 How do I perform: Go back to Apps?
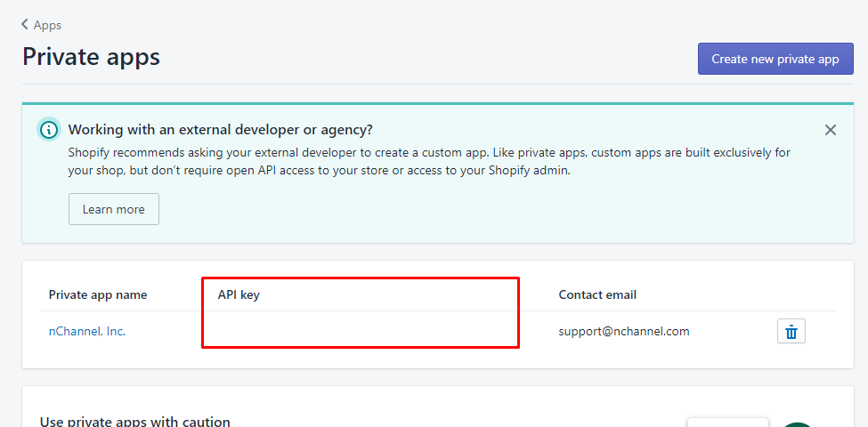click(x=42, y=25)
